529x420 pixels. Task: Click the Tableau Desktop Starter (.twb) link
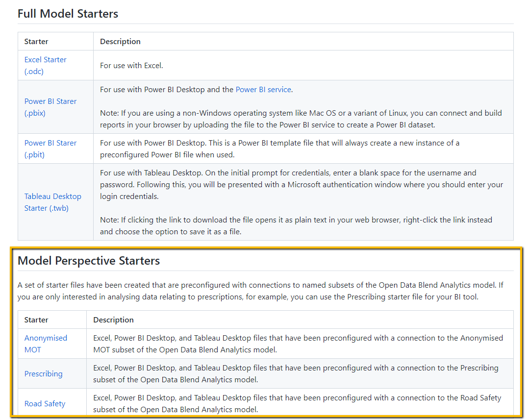52,202
